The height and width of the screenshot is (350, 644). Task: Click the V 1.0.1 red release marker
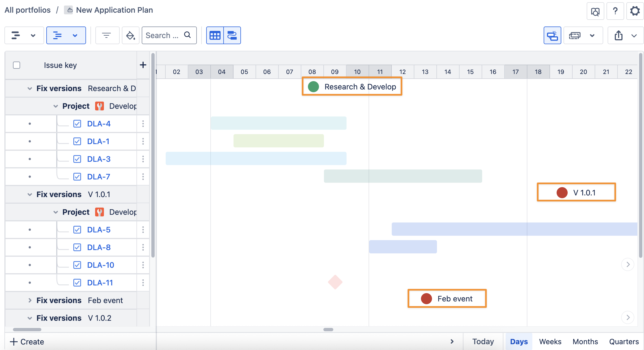tap(562, 193)
